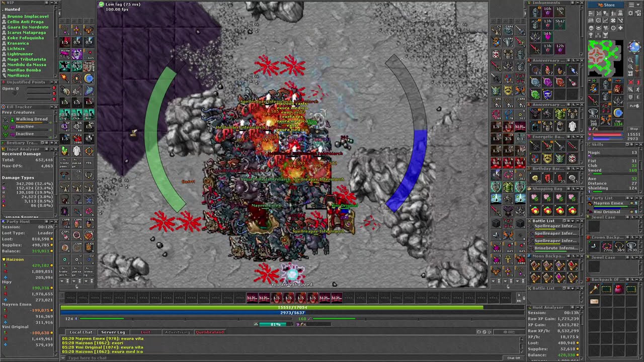
Task: Click the YES hotkey action slot
Action: coord(89,162)
